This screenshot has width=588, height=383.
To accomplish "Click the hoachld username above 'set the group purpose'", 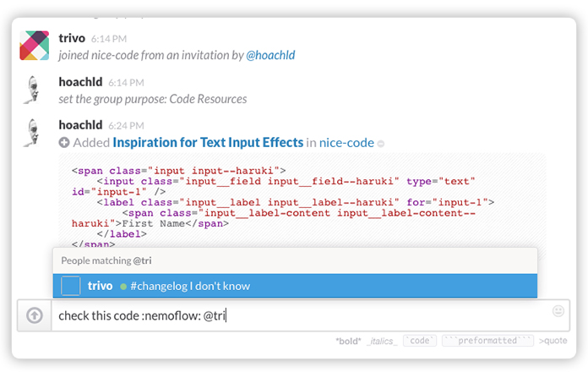I will pos(80,82).
